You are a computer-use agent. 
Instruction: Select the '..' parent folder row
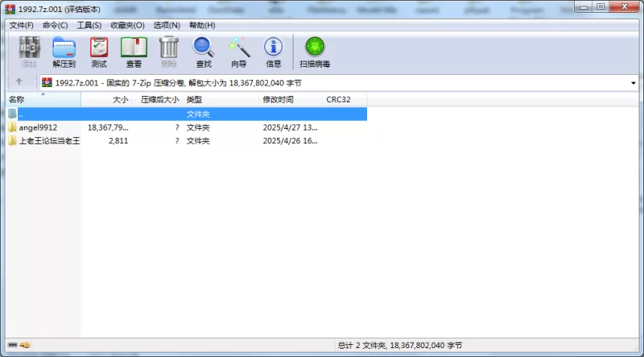186,114
